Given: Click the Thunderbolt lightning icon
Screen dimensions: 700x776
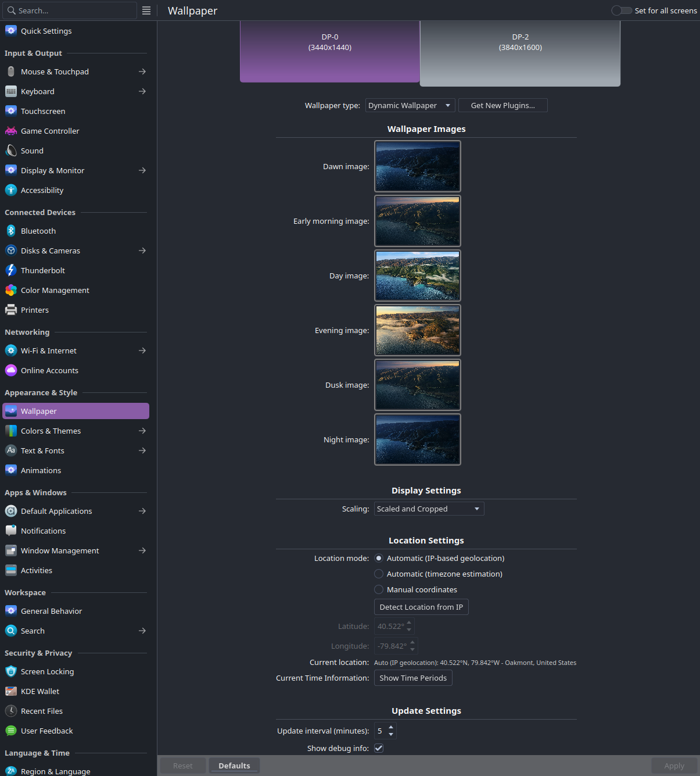Looking at the screenshot, I should click(11, 270).
